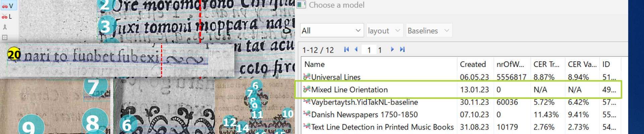This screenshot has width=644, height=134.
Task: Click the 1-12 / 12 results counter
Action: click(318, 50)
